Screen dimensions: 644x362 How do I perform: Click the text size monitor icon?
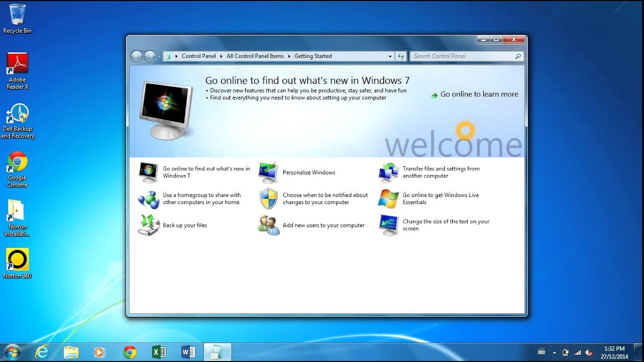coord(388,225)
